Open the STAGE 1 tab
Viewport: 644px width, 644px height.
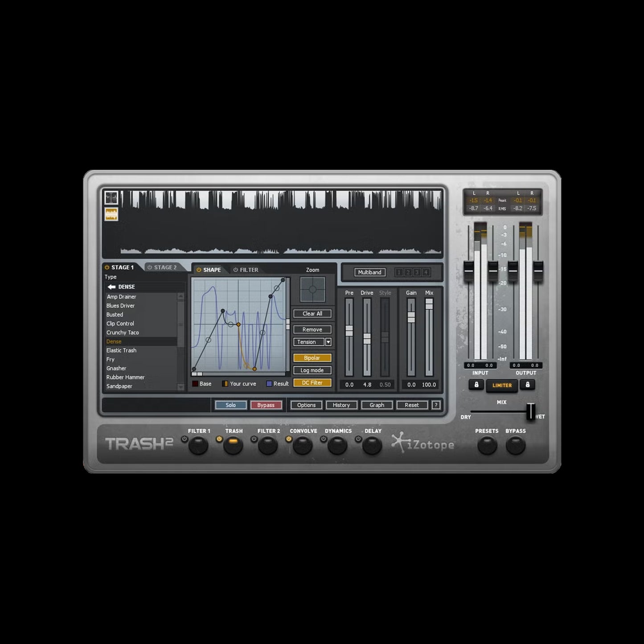pyautogui.click(x=123, y=267)
